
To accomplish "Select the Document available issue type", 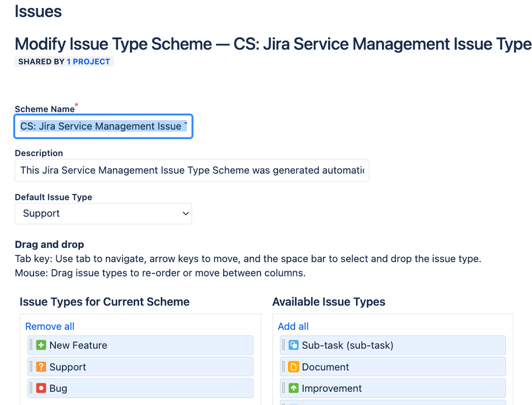I will tap(392, 367).
